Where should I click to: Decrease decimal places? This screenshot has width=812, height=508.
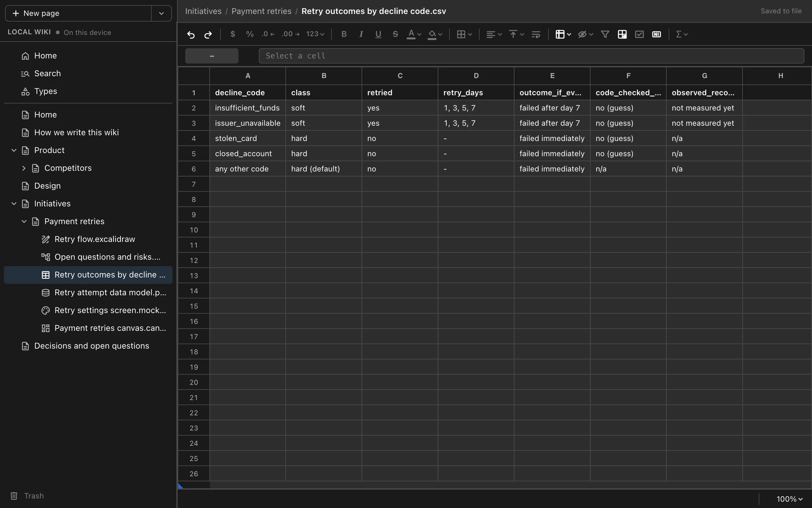(x=268, y=34)
